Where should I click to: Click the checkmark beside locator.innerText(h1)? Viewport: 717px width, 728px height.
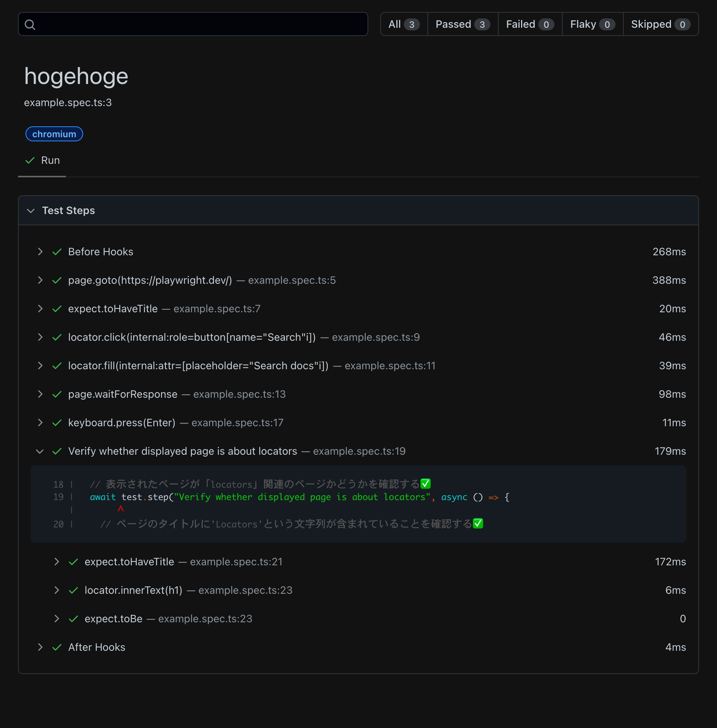73,590
